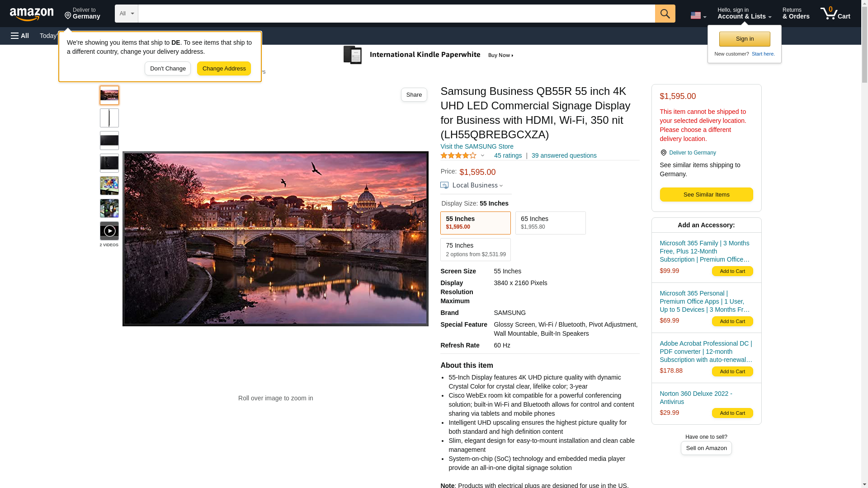Select the 55 Inches size option
868x488 pixels.
[475, 223]
